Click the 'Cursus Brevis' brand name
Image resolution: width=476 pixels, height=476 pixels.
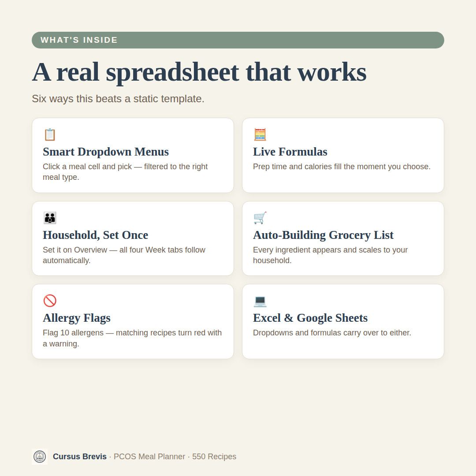(x=79, y=457)
